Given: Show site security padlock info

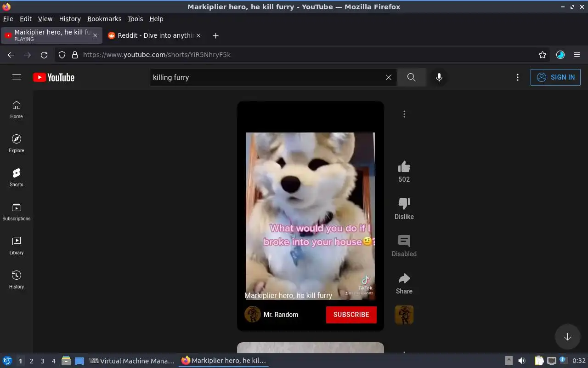Looking at the screenshot, I should [75, 55].
